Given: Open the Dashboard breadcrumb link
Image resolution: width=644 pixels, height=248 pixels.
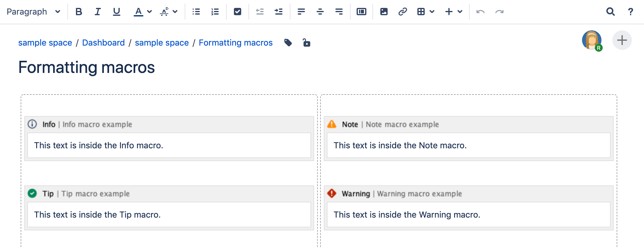Looking at the screenshot, I should [x=103, y=43].
